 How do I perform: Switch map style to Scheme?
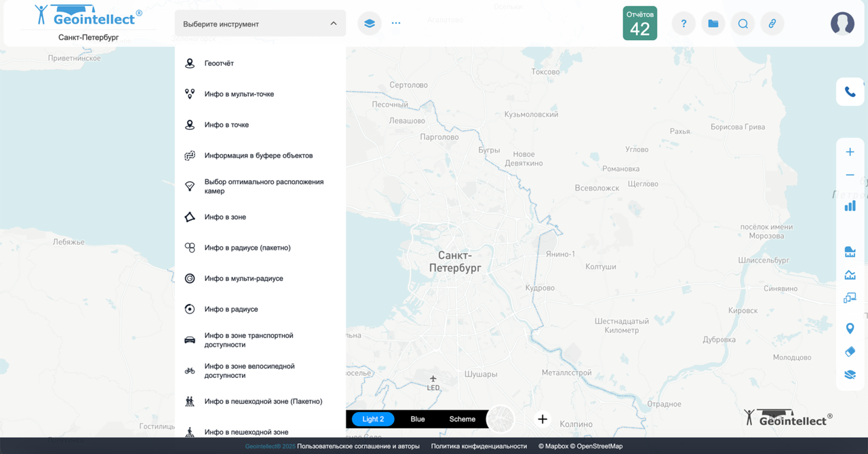pos(462,419)
